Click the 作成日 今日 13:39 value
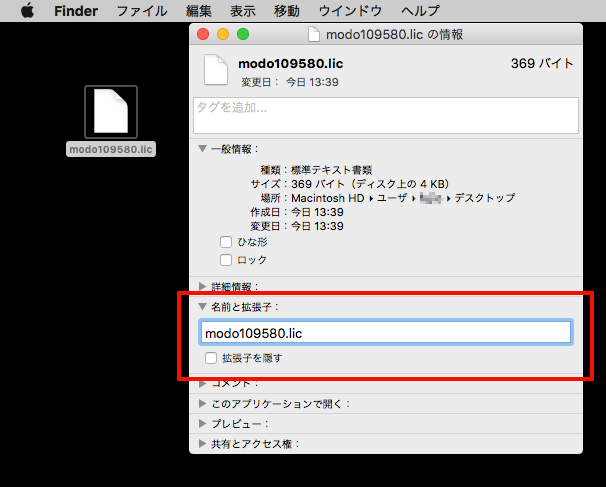The height and width of the screenshot is (487, 606). coord(317,212)
